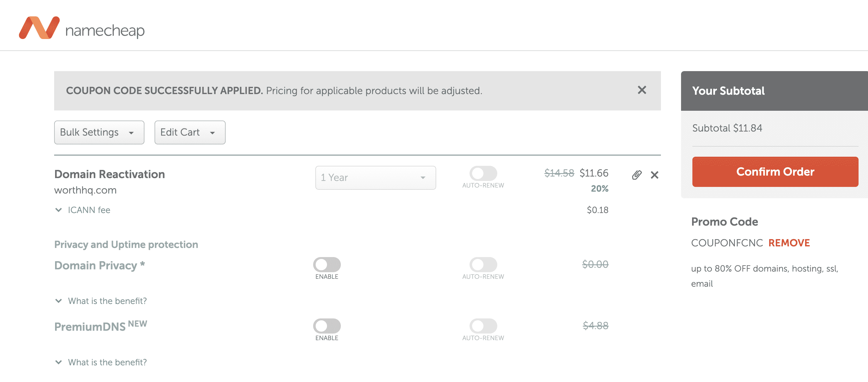The width and height of the screenshot is (868, 382).
Task: Click the Confirm Order button
Action: [x=775, y=172]
